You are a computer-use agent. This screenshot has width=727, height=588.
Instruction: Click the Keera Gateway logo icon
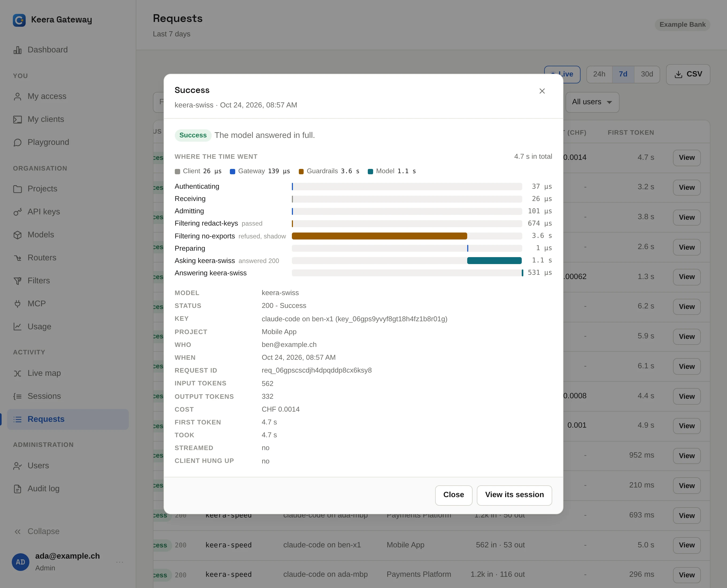(19, 20)
